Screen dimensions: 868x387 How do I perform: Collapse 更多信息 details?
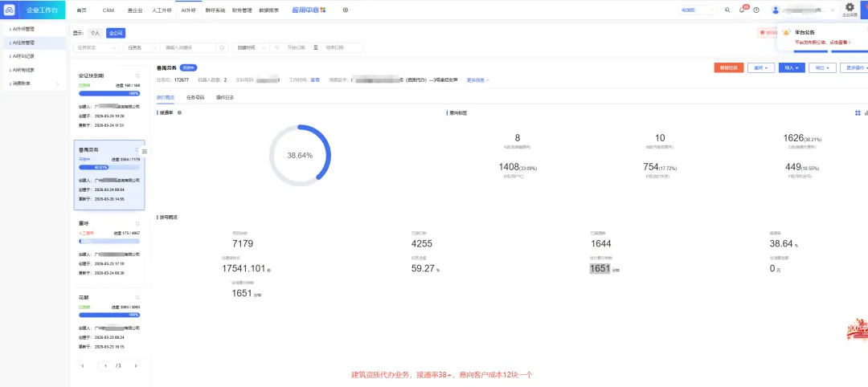[x=478, y=80]
